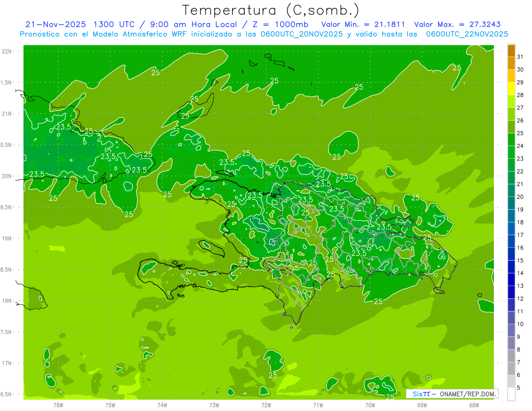This screenshot has height=411, width=532.
Task: Click the title "Temperatura (C,somb.)"
Action: point(271,10)
